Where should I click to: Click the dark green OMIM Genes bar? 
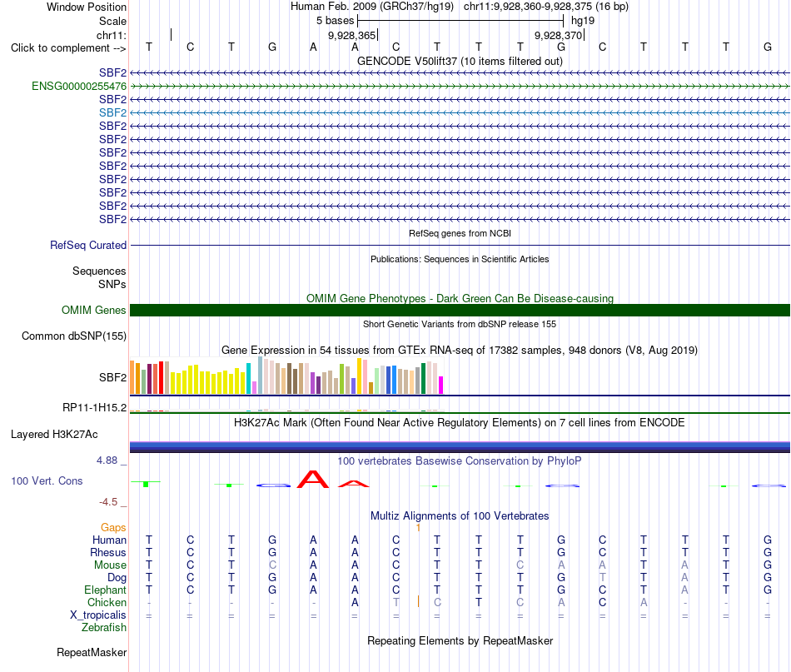click(460, 311)
